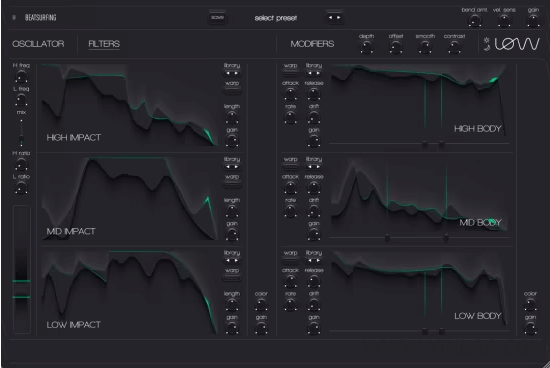Toggle the sun/moon theme switch
The height and width of the screenshot is (368, 550).
(487, 44)
